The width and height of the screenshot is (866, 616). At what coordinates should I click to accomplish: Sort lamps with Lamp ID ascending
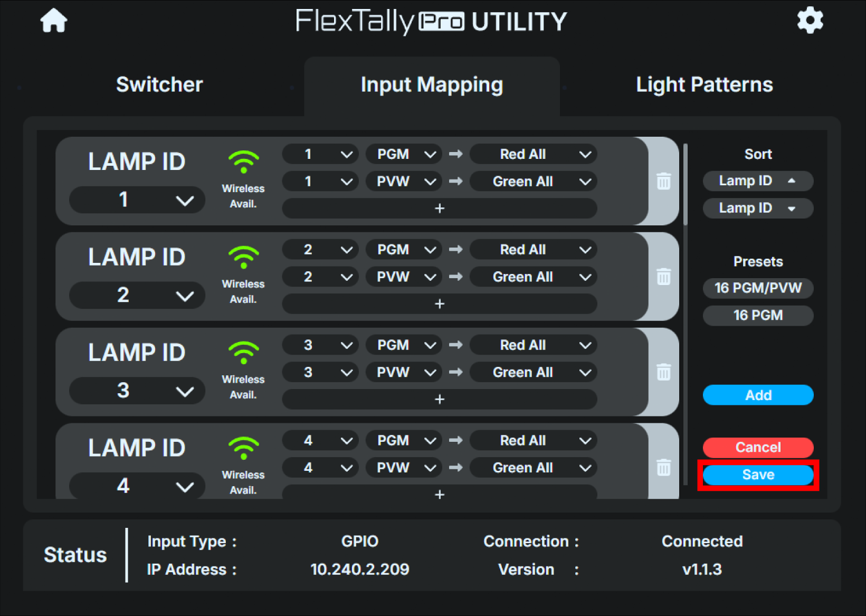click(x=758, y=181)
